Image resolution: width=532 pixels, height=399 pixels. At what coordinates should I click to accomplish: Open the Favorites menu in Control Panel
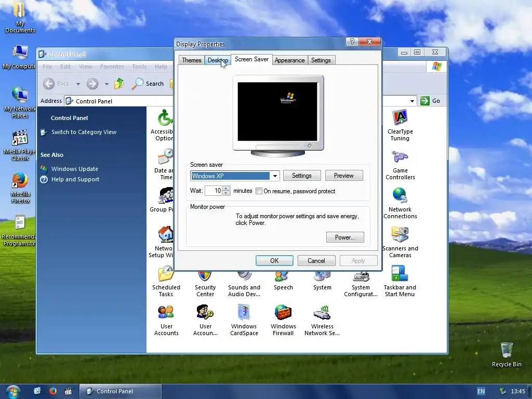112,66
